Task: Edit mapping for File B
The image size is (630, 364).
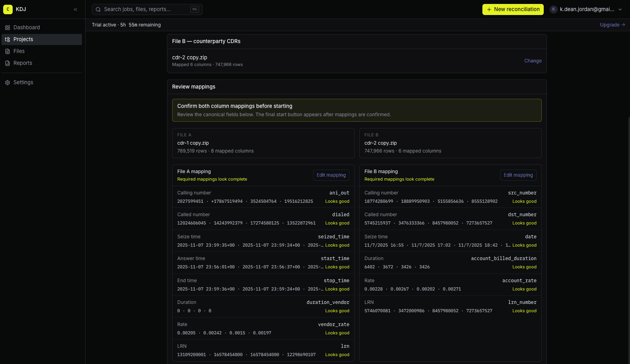Action: (x=518, y=175)
